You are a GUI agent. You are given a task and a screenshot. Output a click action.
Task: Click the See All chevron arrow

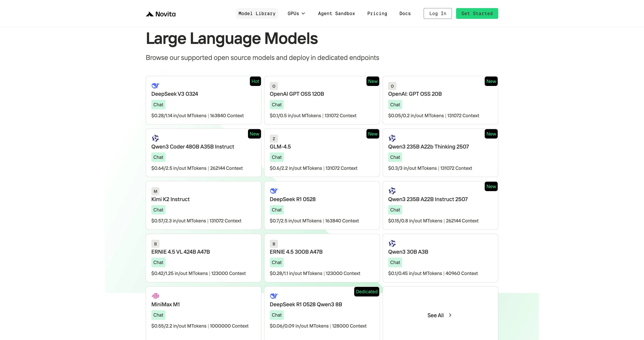(x=450, y=315)
